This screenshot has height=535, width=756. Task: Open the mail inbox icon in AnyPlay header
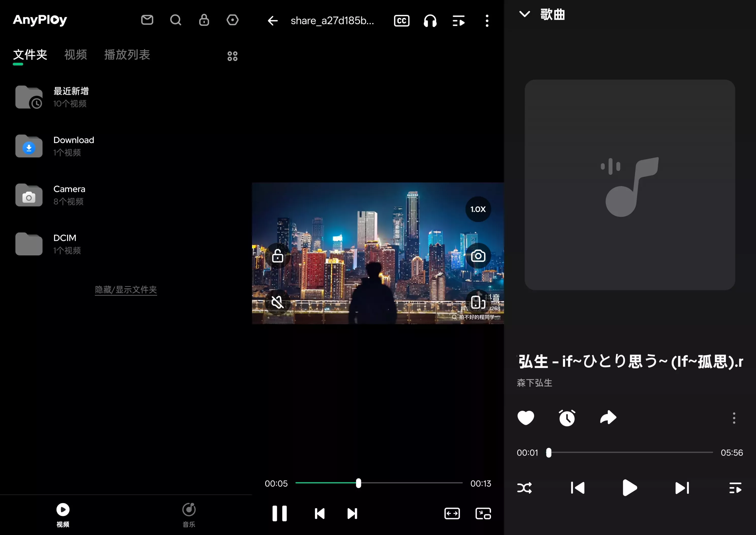tap(147, 20)
